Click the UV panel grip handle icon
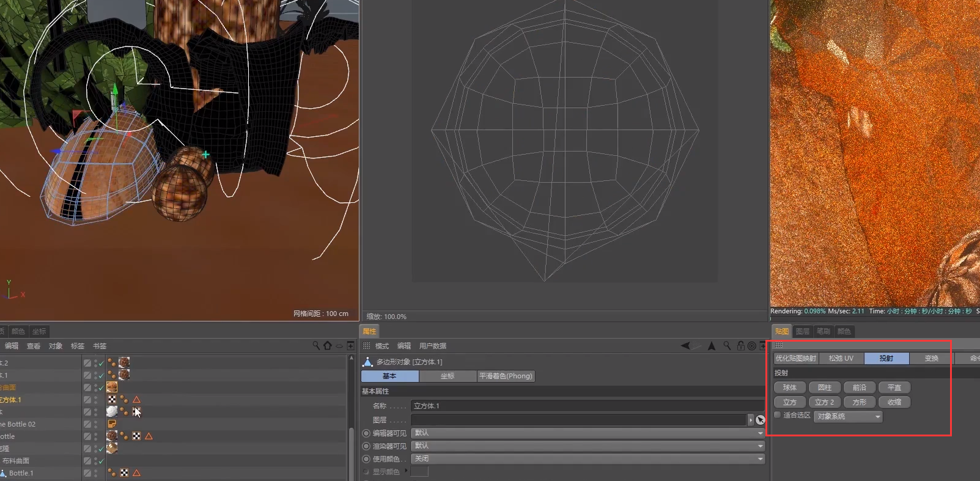The width and height of the screenshot is (980, 481). click(x=779, y=345)
